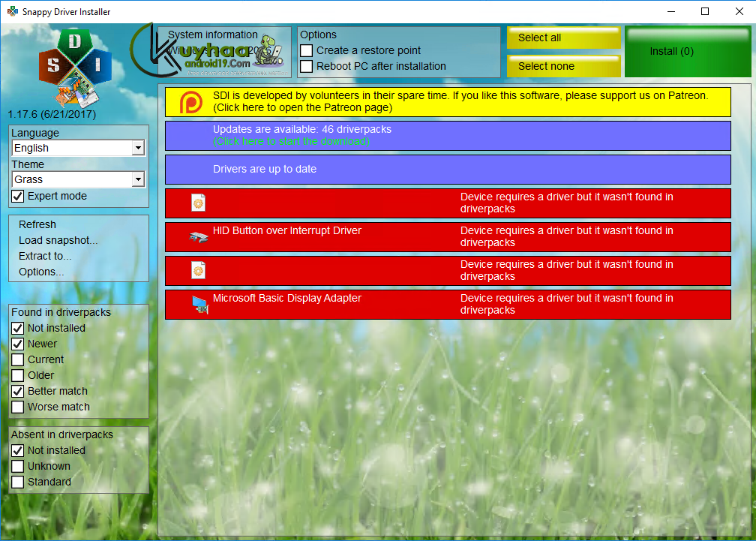Click the Select all button
756x541 pixels.
tap(564, 38)
